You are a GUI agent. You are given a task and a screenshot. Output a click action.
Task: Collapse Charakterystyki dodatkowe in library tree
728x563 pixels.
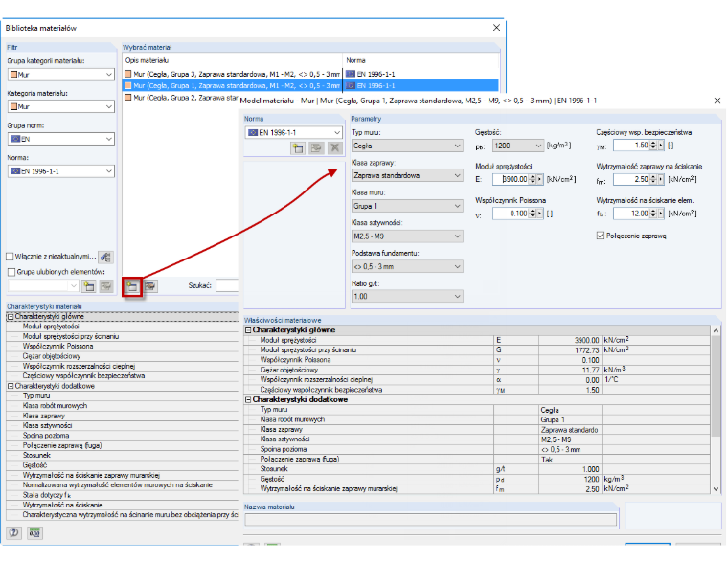click(11, 386)
